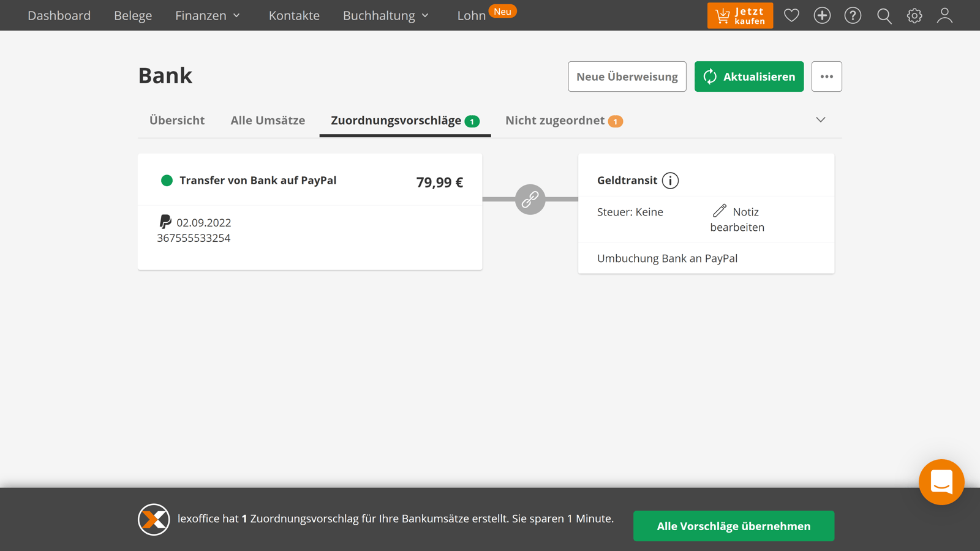Open the settings gear icon

[x=914, y=15]
